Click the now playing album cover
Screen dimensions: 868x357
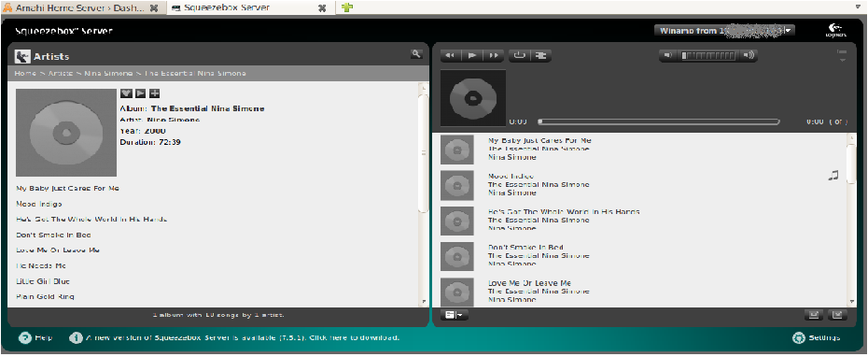(x=473, y=98)
